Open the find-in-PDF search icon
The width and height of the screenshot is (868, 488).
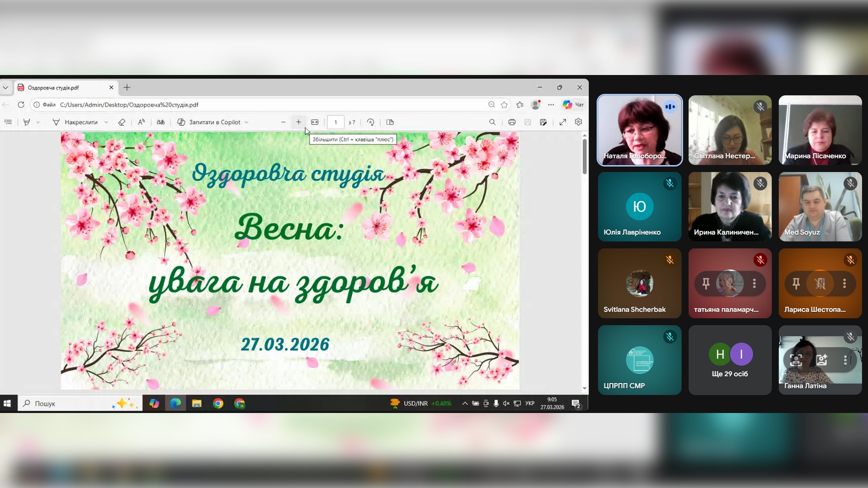point(492,122)
